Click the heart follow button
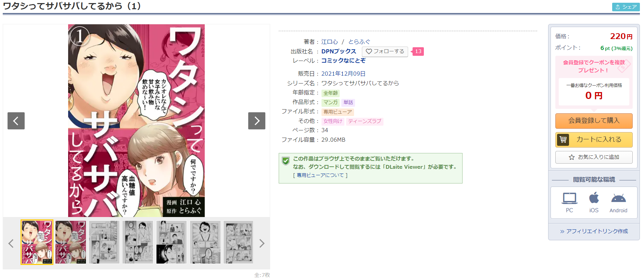Screen dimensions: 644x280 click(x=385, y=51)
